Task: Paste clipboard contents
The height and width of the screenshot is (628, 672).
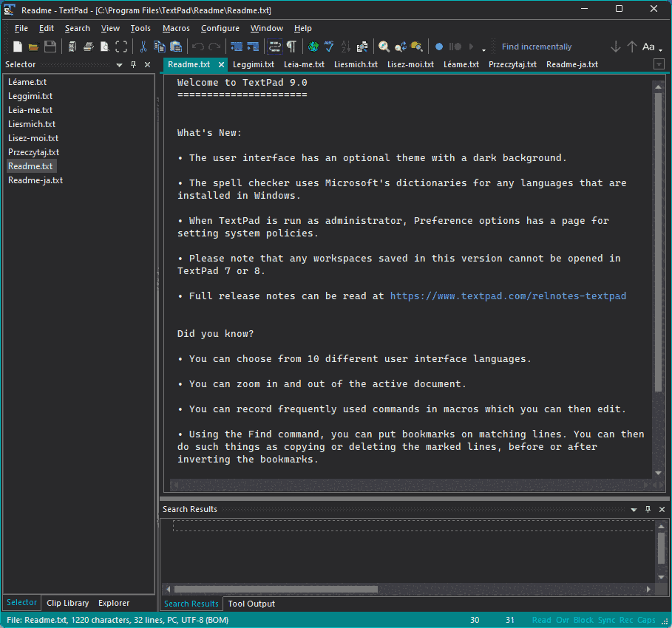Action: point(176,46)
